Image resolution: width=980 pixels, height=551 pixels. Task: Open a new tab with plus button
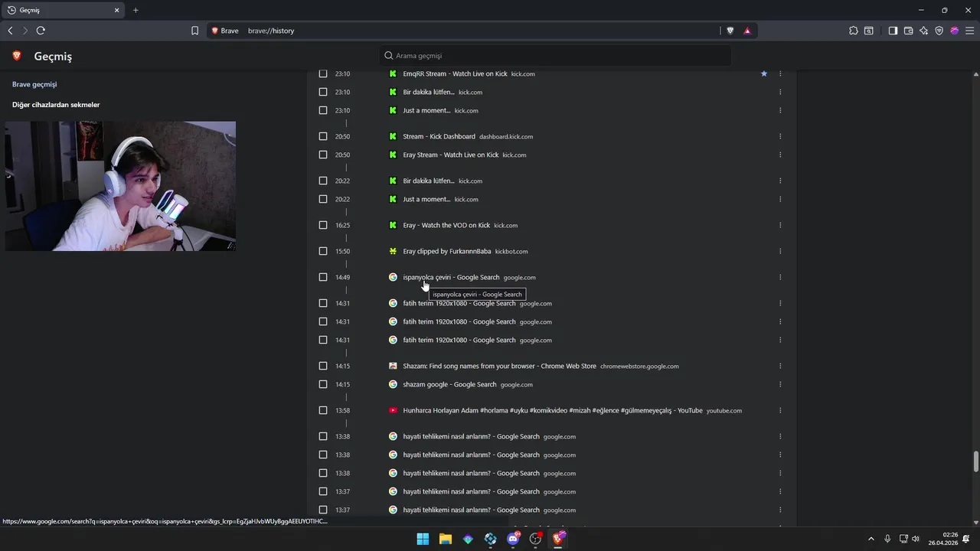(136, 10)
